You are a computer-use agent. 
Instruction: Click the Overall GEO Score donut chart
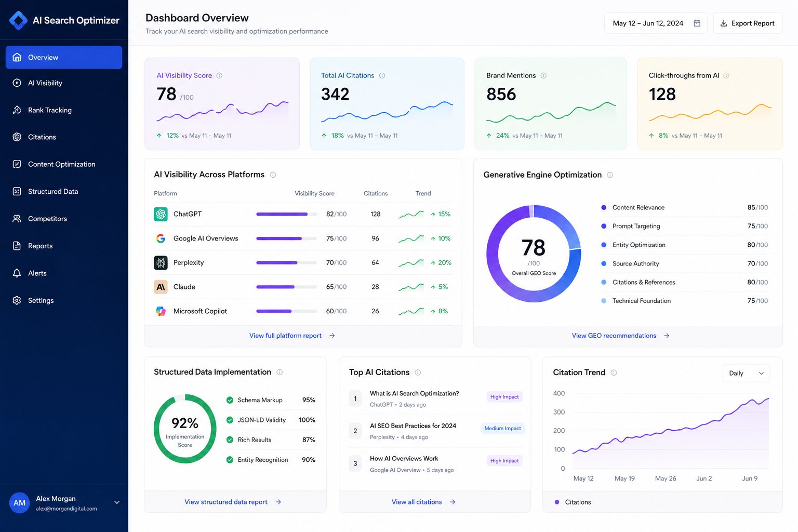[x=534, y=254]
